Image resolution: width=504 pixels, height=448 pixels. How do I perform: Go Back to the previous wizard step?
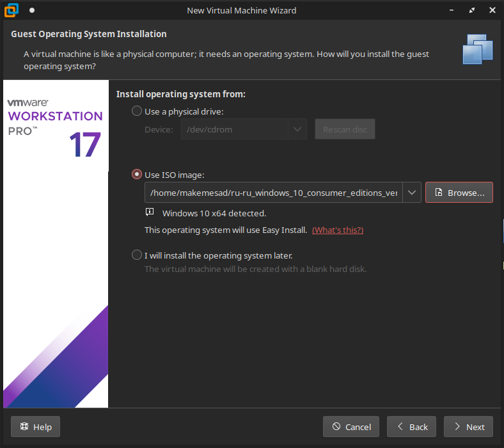point(412,427)
